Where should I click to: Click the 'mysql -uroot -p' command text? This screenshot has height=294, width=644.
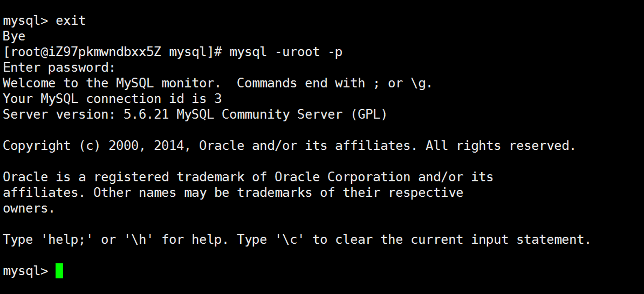286,52
